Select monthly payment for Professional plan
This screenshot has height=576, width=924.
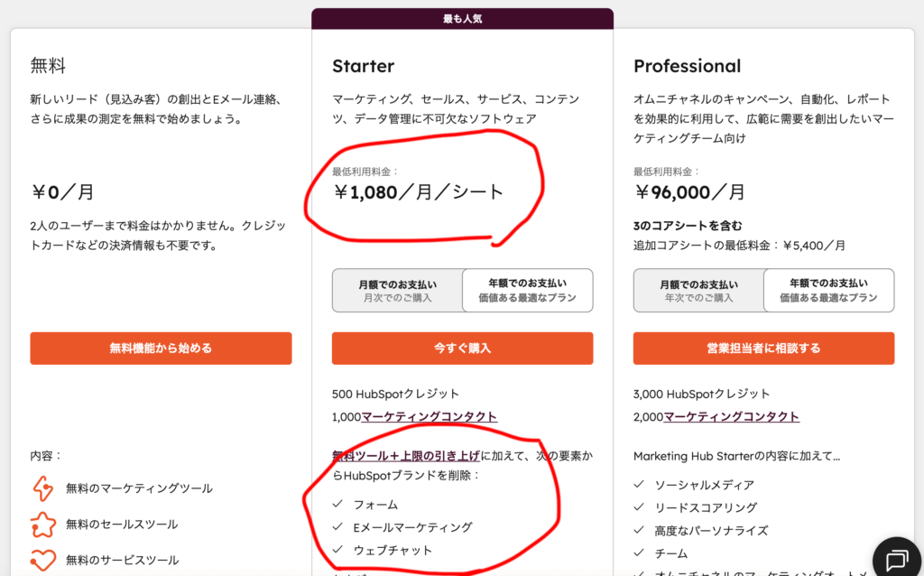[698, 291]
